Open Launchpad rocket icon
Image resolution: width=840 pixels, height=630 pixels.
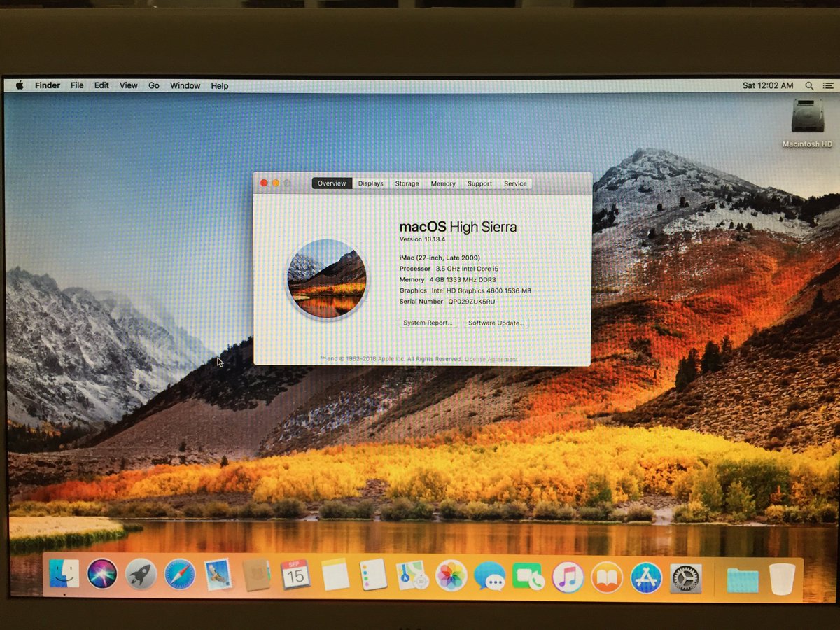pyautogui.click(x=141, y=574)
